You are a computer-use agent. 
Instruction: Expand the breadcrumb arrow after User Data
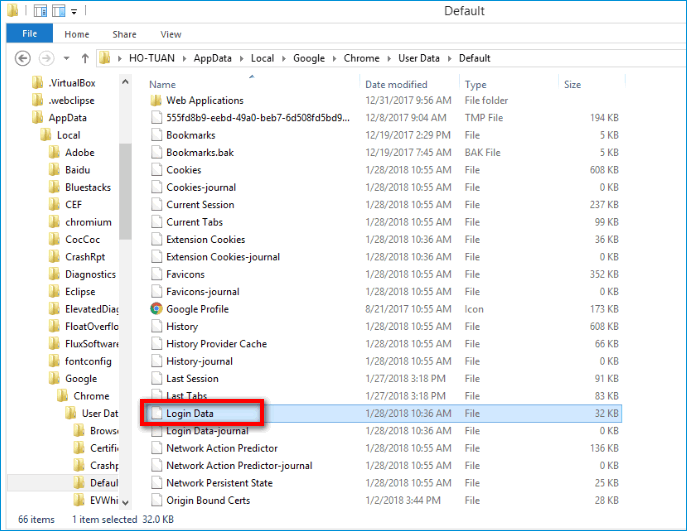coord(450,59)
